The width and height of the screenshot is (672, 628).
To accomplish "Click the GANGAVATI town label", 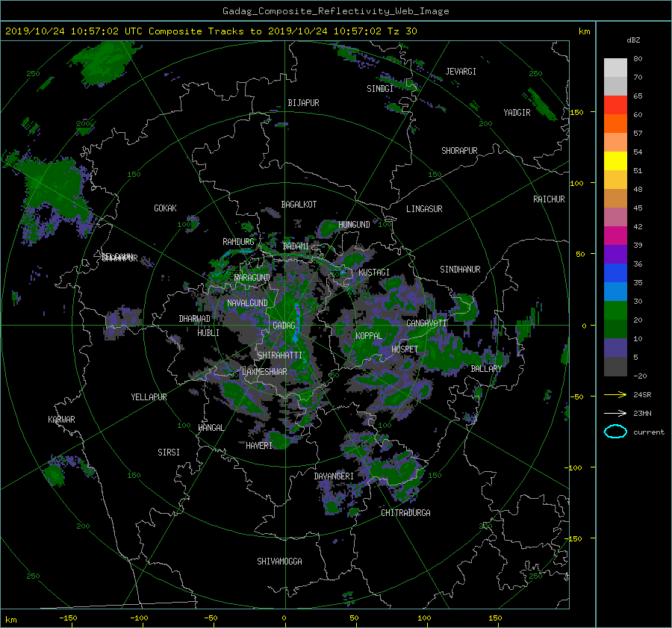I will click(426, 323).
